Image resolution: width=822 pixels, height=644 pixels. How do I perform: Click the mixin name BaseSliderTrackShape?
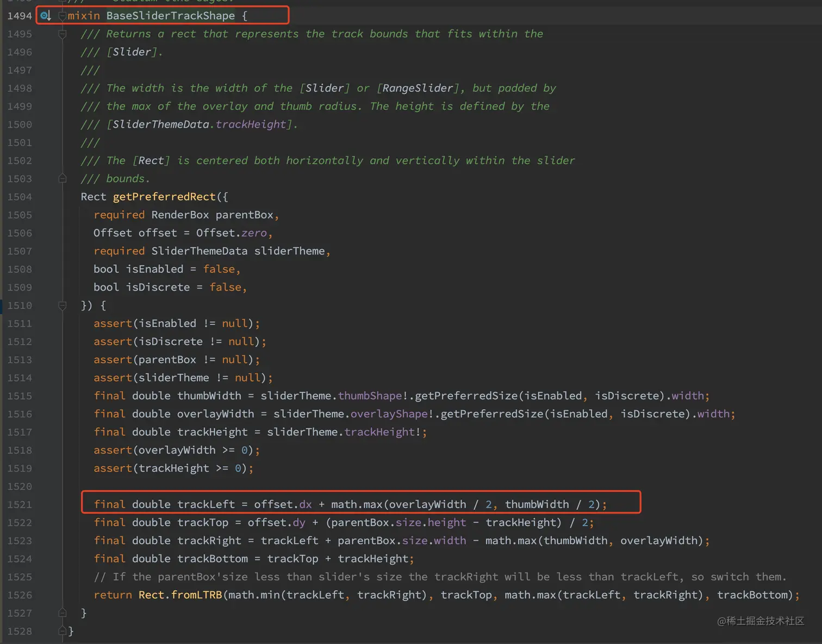pyautogui.click(x=171, y=16)
